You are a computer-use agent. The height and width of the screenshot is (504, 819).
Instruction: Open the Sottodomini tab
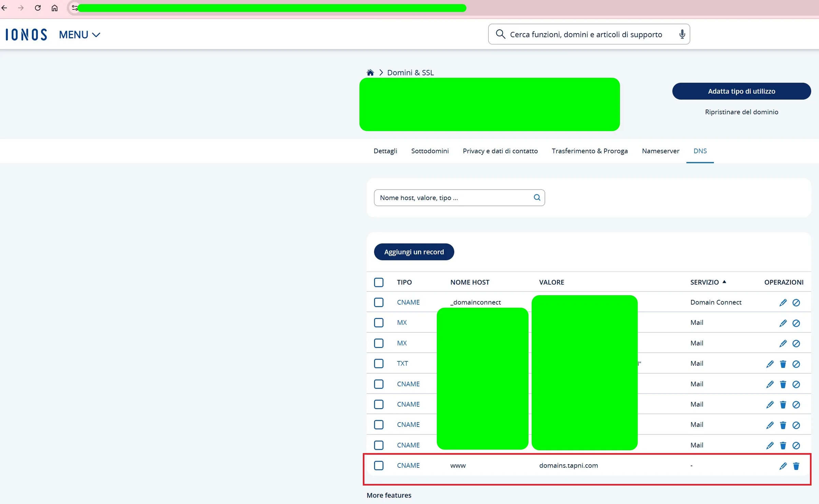(x=430, y=151)
